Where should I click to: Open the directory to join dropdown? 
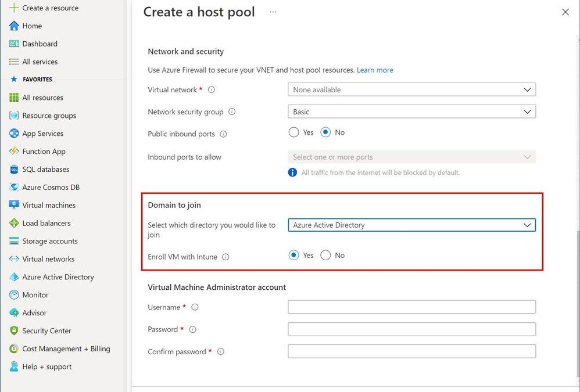[x=411, y=225]
